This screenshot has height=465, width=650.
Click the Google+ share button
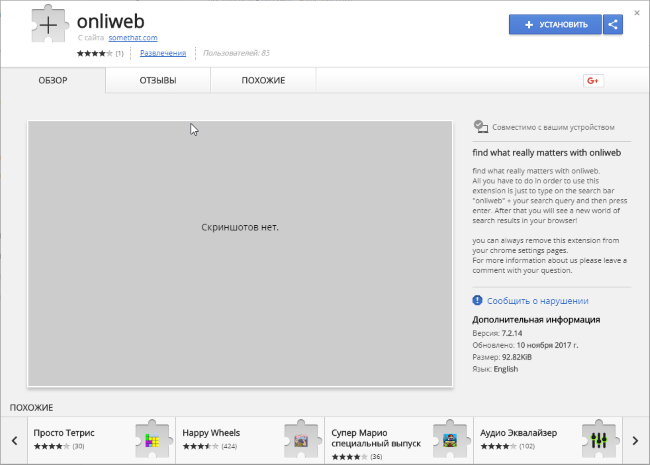[x=592, y=81]
